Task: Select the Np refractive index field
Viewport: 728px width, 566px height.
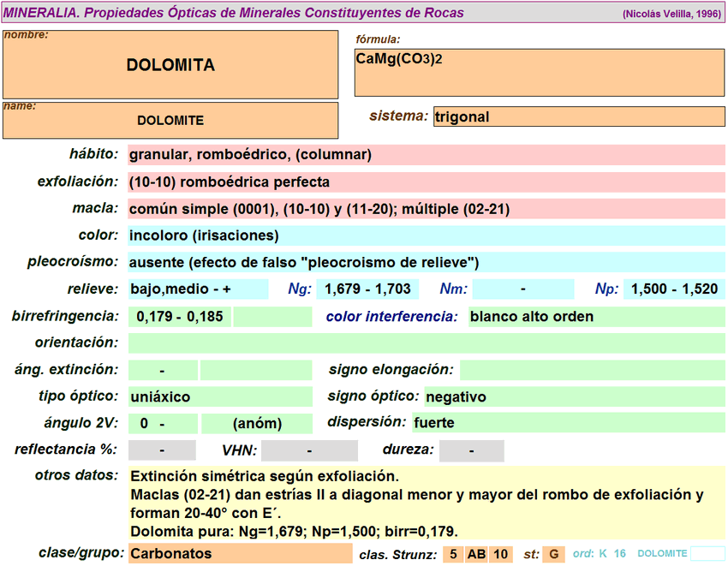Action: [674, 289]
